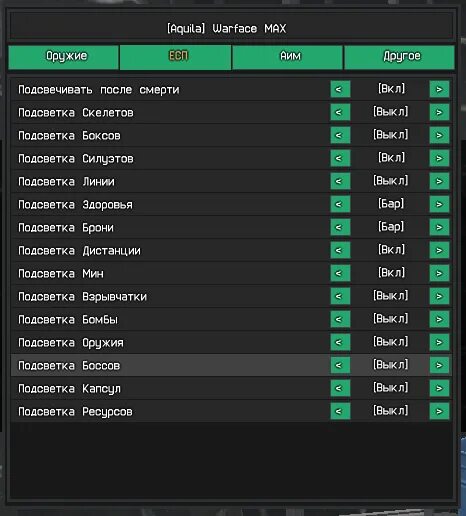The image size is (466, 516).
Task: Click left arrow for Подсветка Оружия
Action: click(x=340, y=342)
